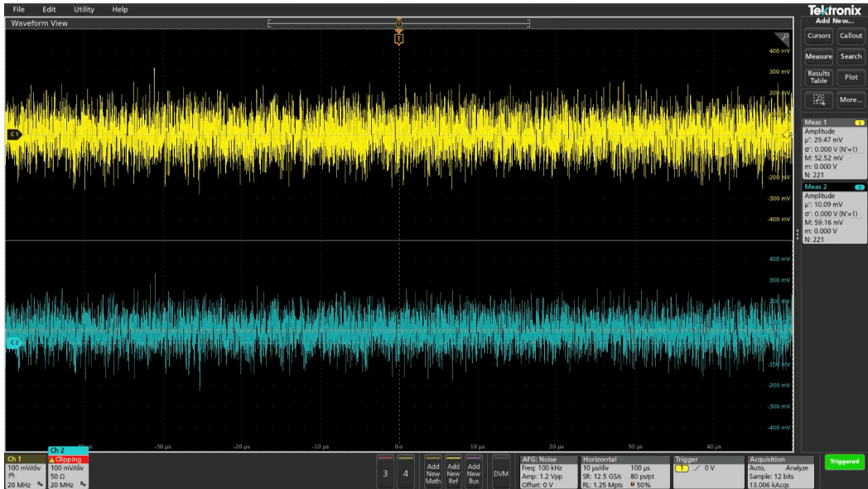Add new Math waveform
The width and height of the screenshot is (868, 489).
(433, 472)
